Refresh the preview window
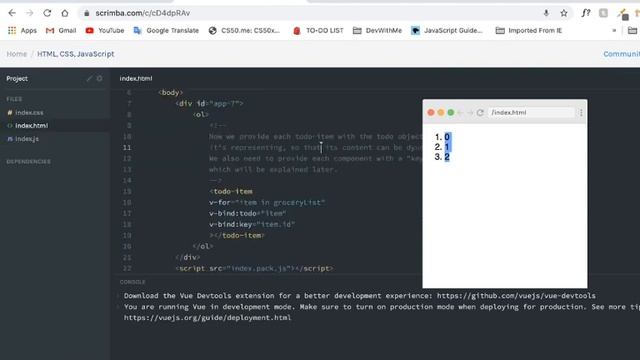The image size is (640, 360). click(480, 113)
